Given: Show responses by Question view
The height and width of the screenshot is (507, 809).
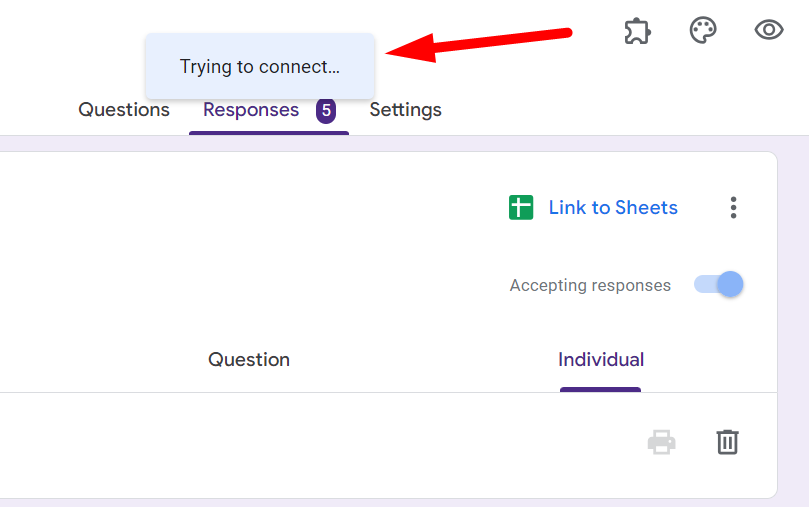Looking at the screenshot, I should coord(249,360).
